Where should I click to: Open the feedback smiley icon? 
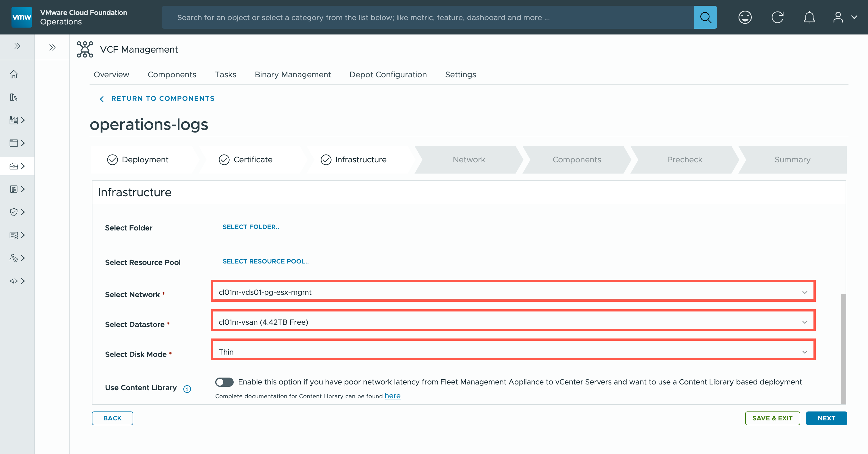(x=745, y=17)
